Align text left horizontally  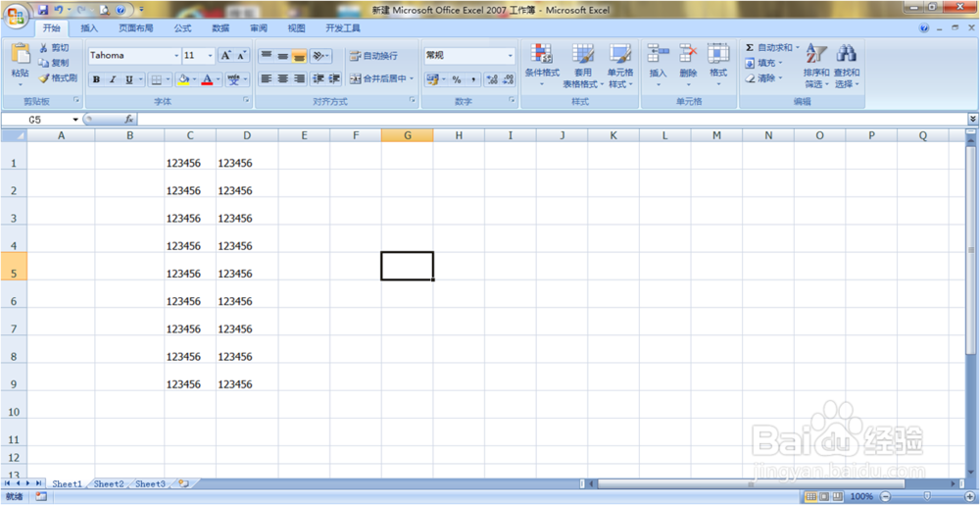coord(267,78)
